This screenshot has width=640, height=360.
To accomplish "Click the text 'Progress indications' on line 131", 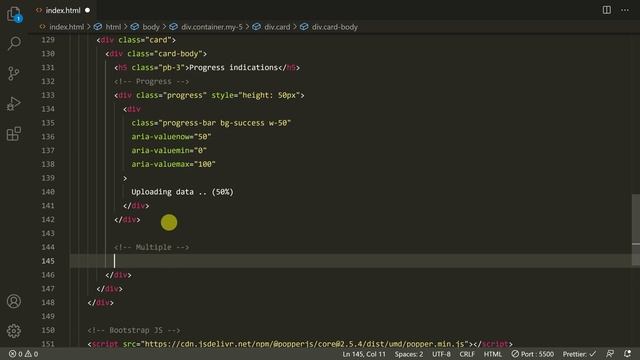I will pos(233,67).
